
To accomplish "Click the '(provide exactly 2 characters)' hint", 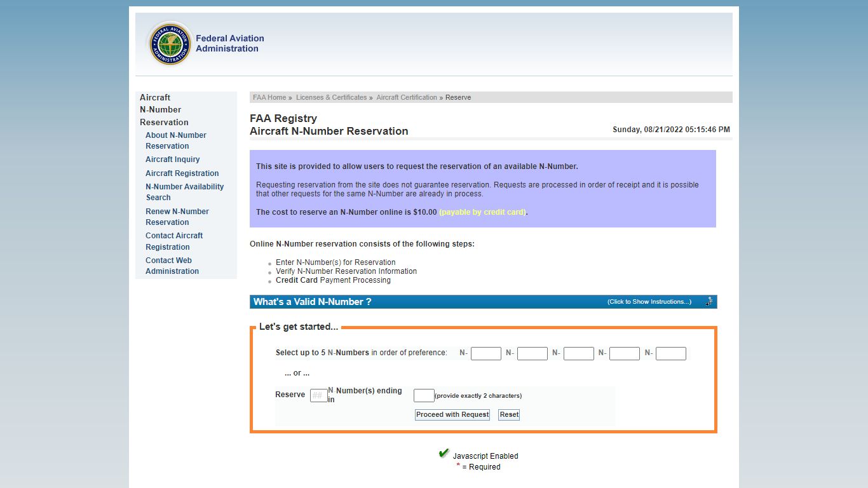I will pos(478,396).
